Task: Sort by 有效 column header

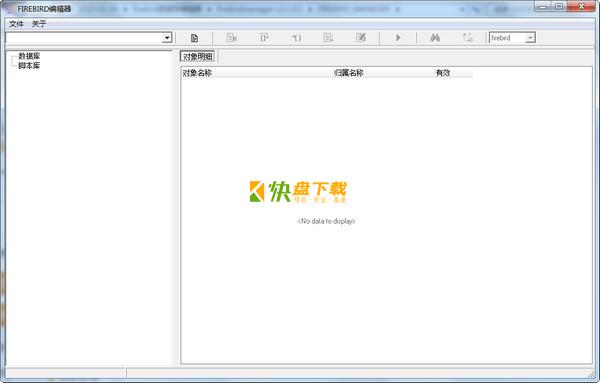Action: click(x=453, y=73)
